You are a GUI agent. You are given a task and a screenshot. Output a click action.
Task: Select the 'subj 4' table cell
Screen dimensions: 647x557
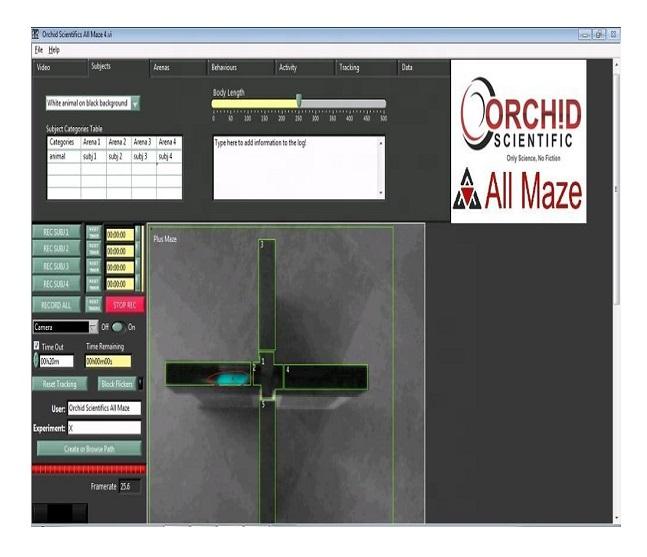[x=169, y=156]
